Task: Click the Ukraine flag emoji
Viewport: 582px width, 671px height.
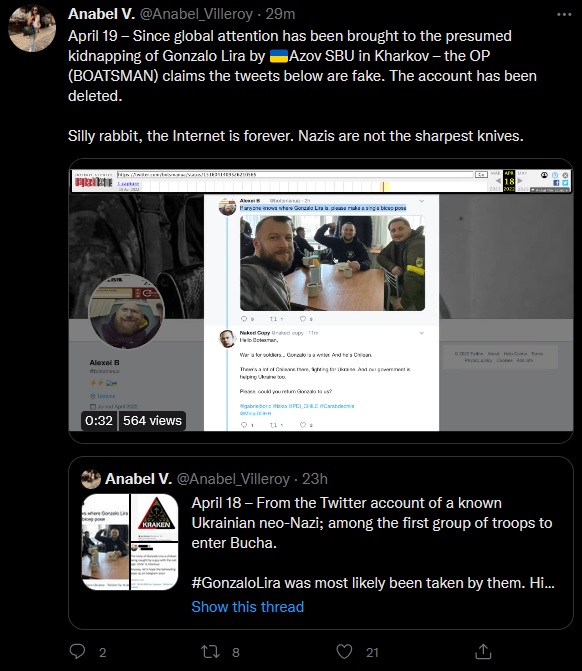Action: click(x=279, y=56)
